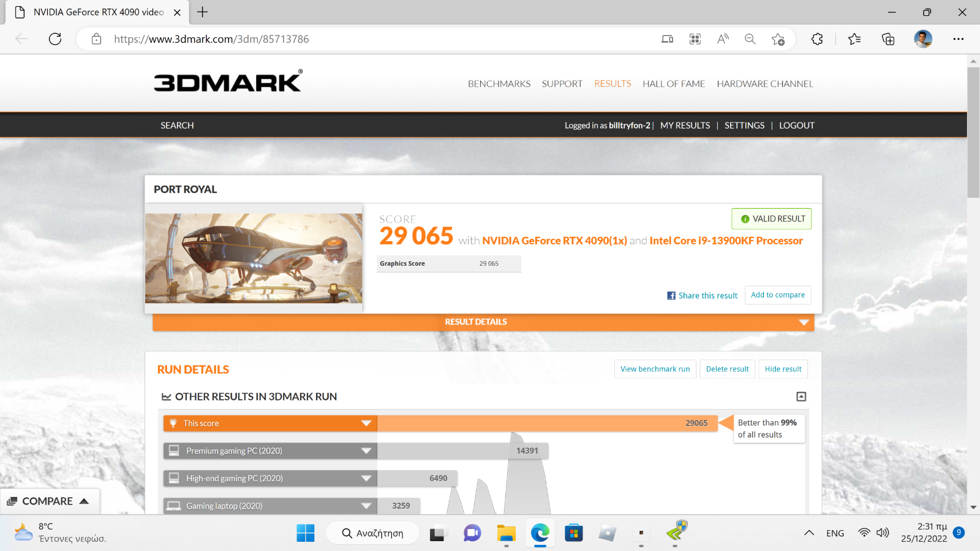Open Task View on taskbar
980x551 pixels.
pyautogui.click(x=437, y=534)
